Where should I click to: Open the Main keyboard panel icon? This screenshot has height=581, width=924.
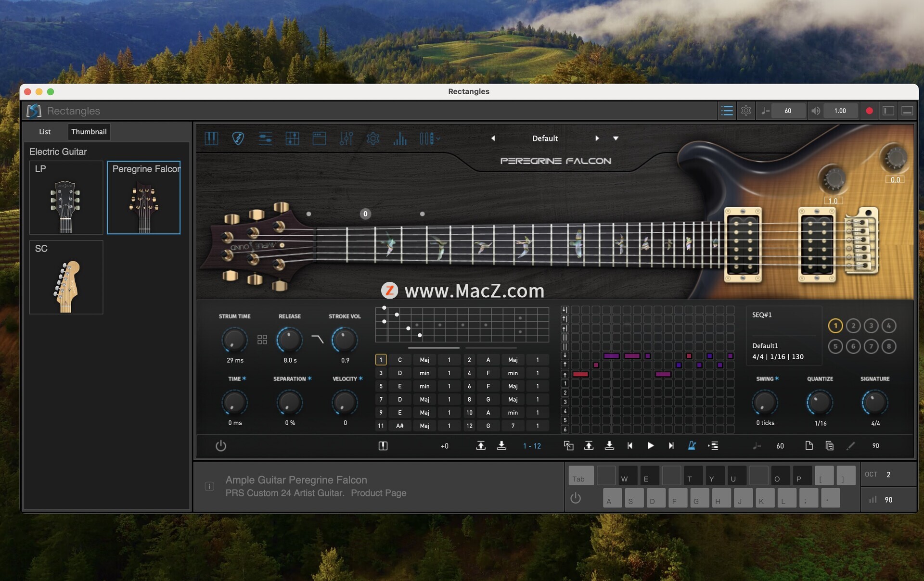pos(211,139)
